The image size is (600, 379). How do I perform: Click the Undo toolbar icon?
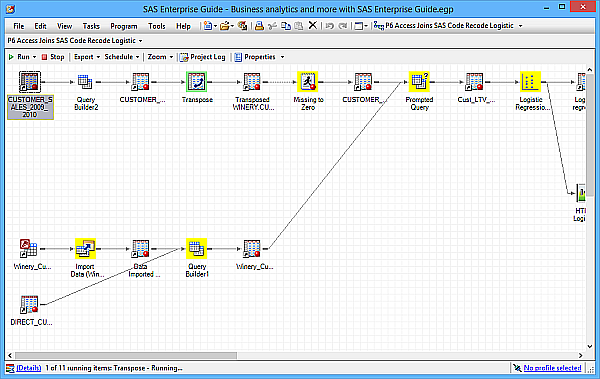pos(330,26)
